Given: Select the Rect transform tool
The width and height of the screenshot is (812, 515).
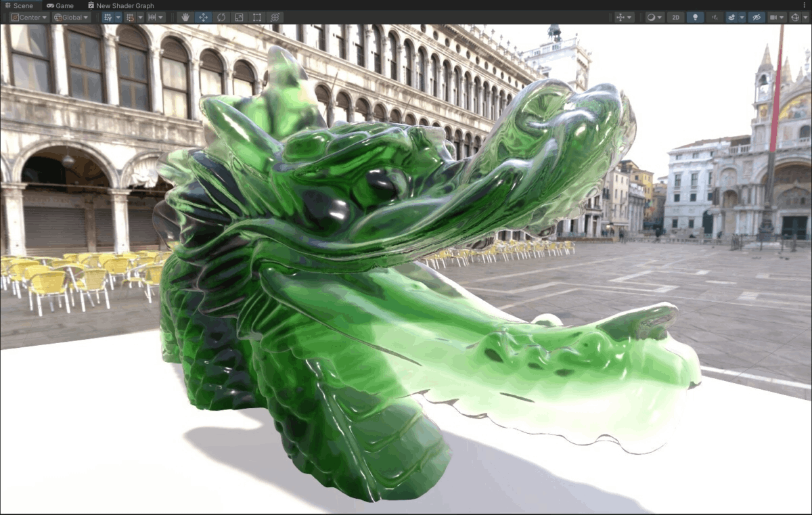Looking at the screenshot, I should 256,18.
